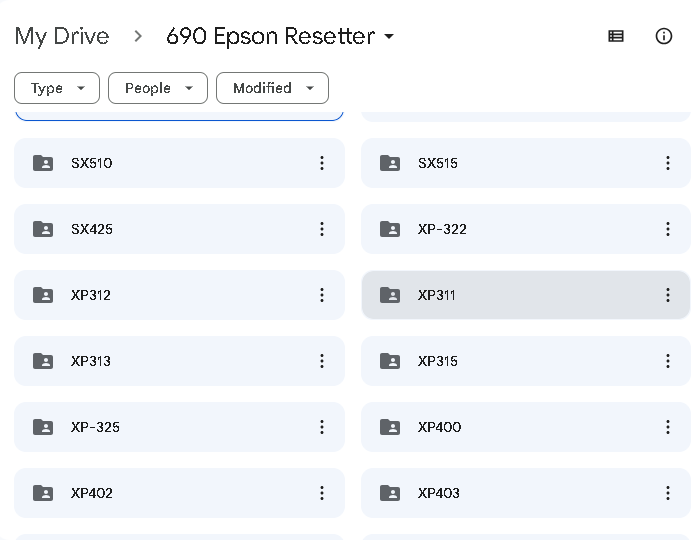Open the Type filter dropdown
The width and height of the screenshot is (694, 540).
point(57,88)
